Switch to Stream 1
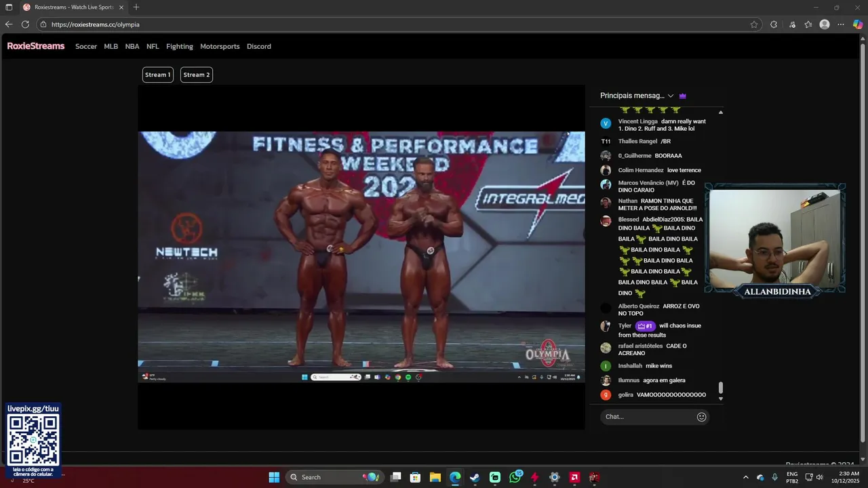 point(157,75)
